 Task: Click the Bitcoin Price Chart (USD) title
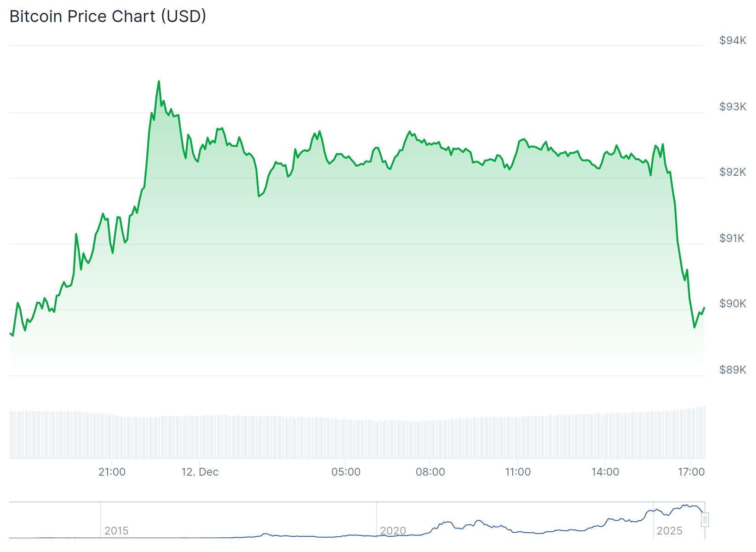point(108,17)
